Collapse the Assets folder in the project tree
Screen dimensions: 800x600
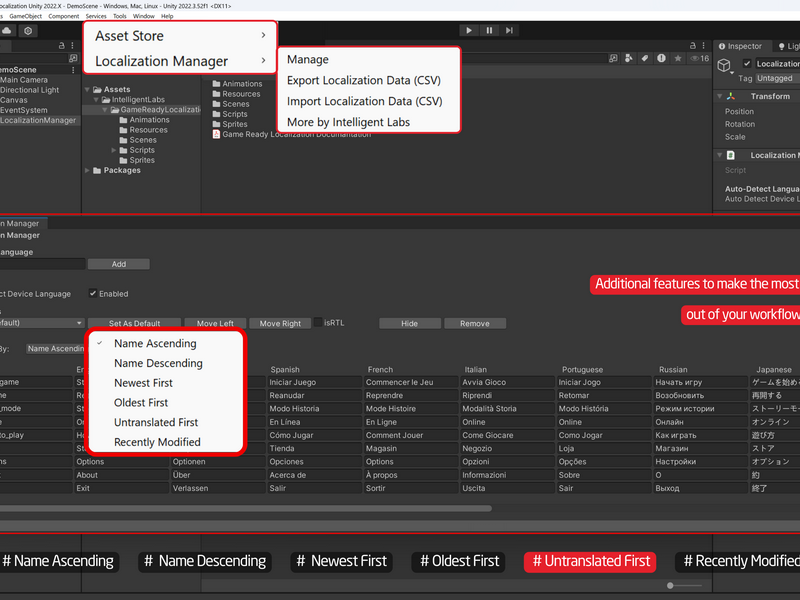87,89
